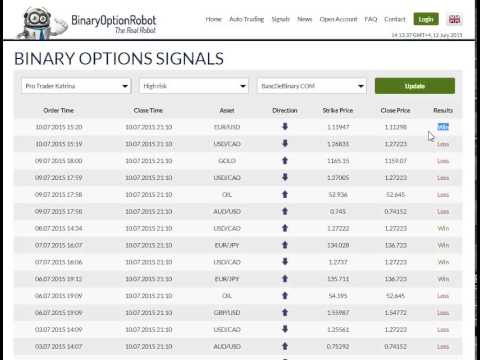Click the up arrow for USD/CAD ordered 08.07.2015 14:34
The width and height of the screenshot is (480, 360).
pyautogui.click(x=285, y=228)
